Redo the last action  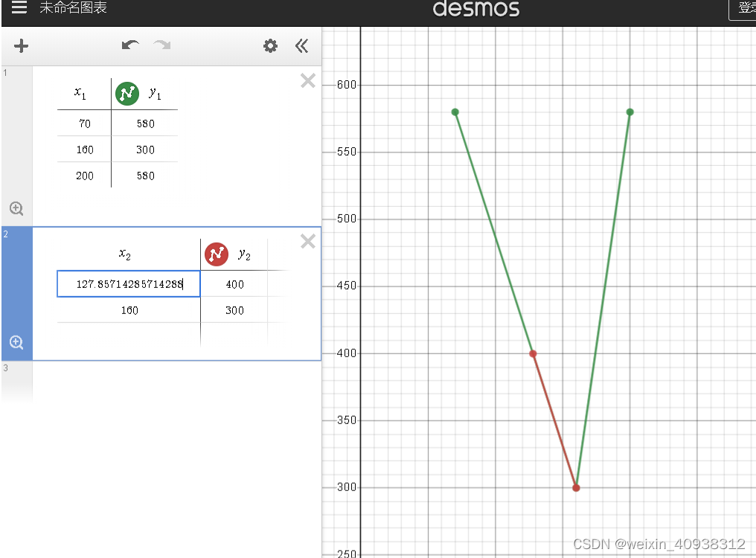pos(162,45)
